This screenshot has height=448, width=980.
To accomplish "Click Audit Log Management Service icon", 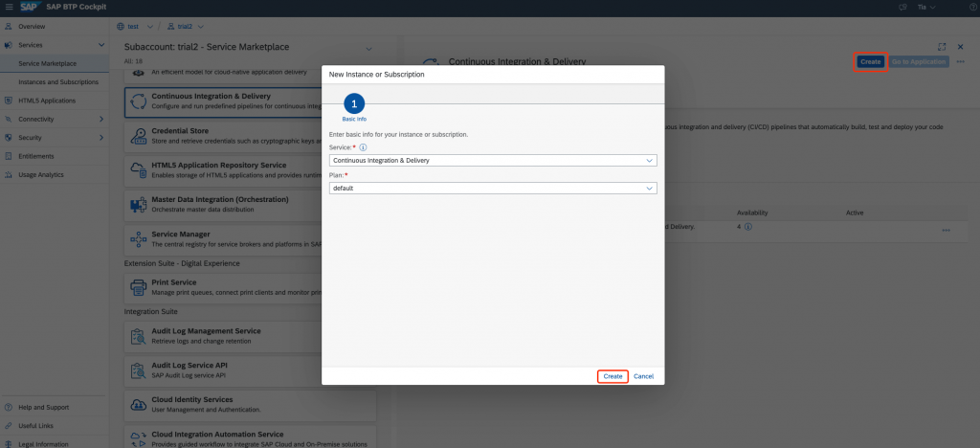I will (138, 336).
